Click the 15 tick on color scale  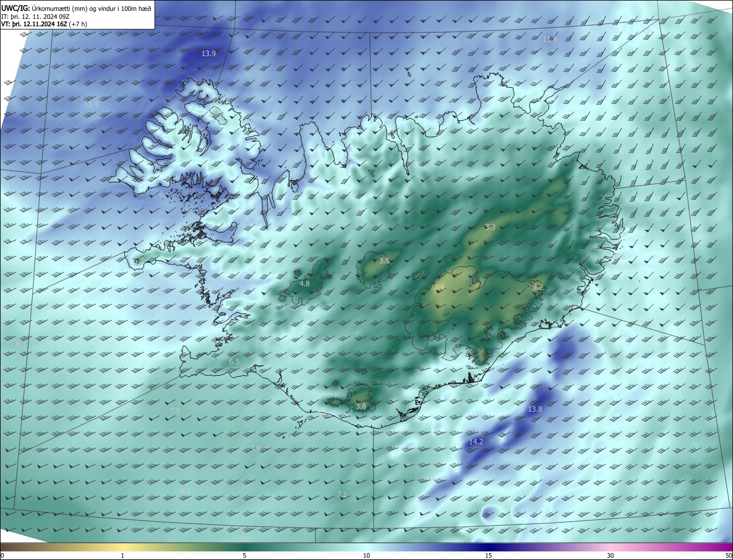(x=488, y=555)
